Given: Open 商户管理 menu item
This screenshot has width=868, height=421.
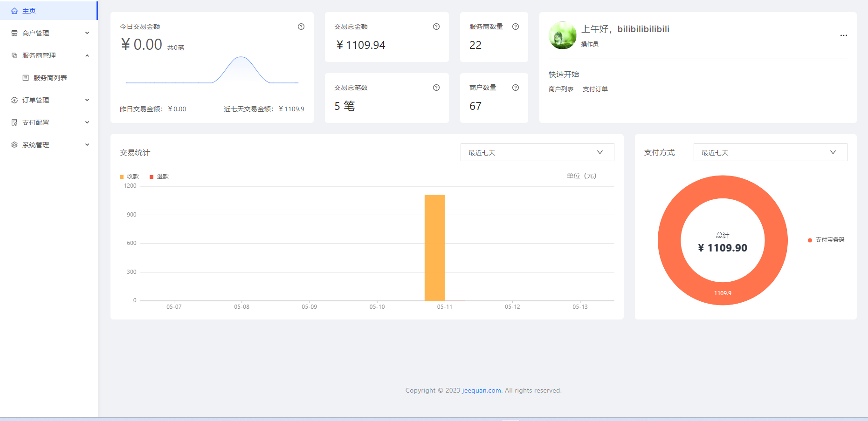Looking at the screenshot, I should click(x=49, y=33).
